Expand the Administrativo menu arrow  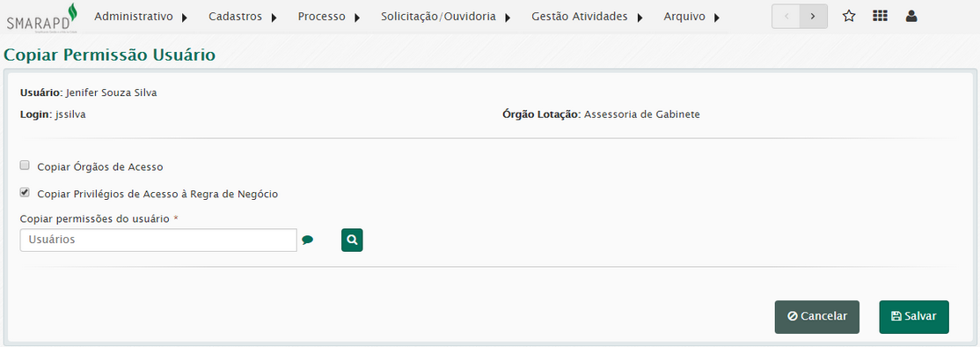[185, 18]
